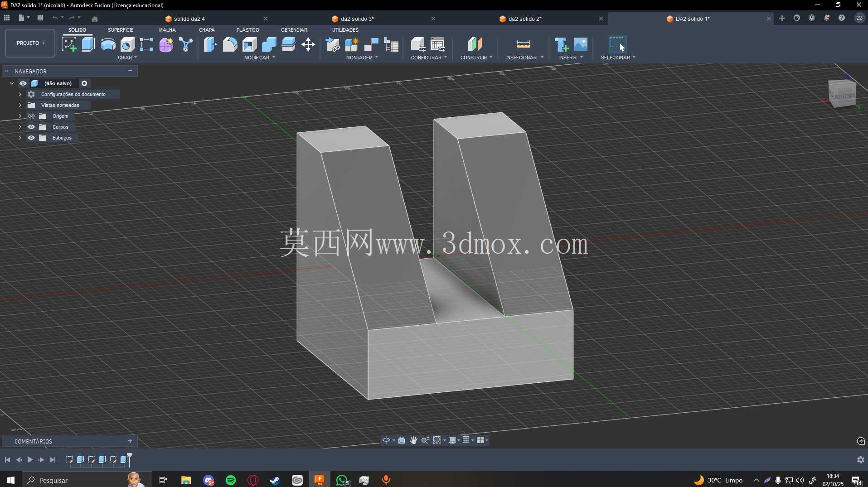The image size is (868, 487).
Task: Select the Pan hand tool
Action: point(413,440)
